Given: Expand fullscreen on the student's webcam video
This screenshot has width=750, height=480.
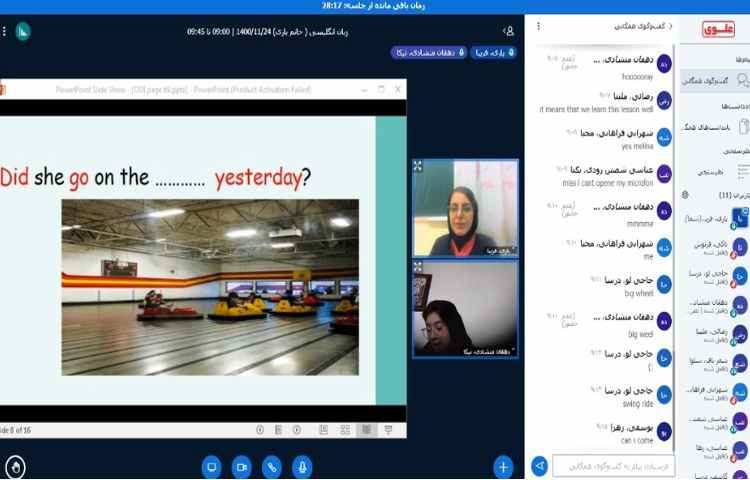Looking at the screenshot, I should [x=418, y=268].
